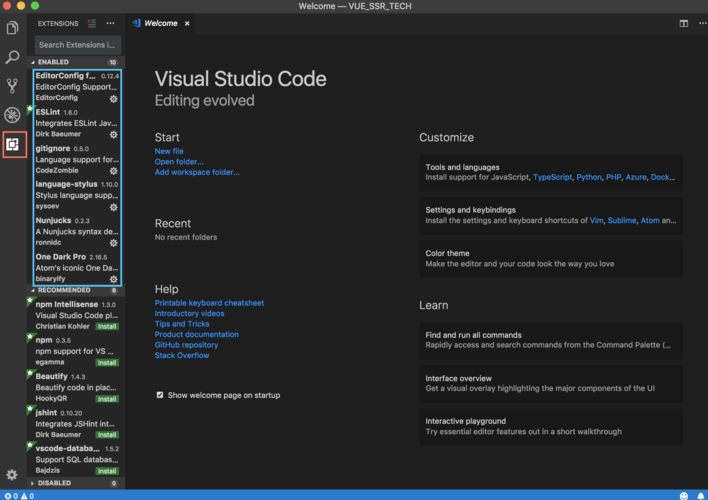The height and width of the screenshot is (500, 708).
Task: Install the Beautify extension
Action: pyautogui.click(x=107, y=398)
